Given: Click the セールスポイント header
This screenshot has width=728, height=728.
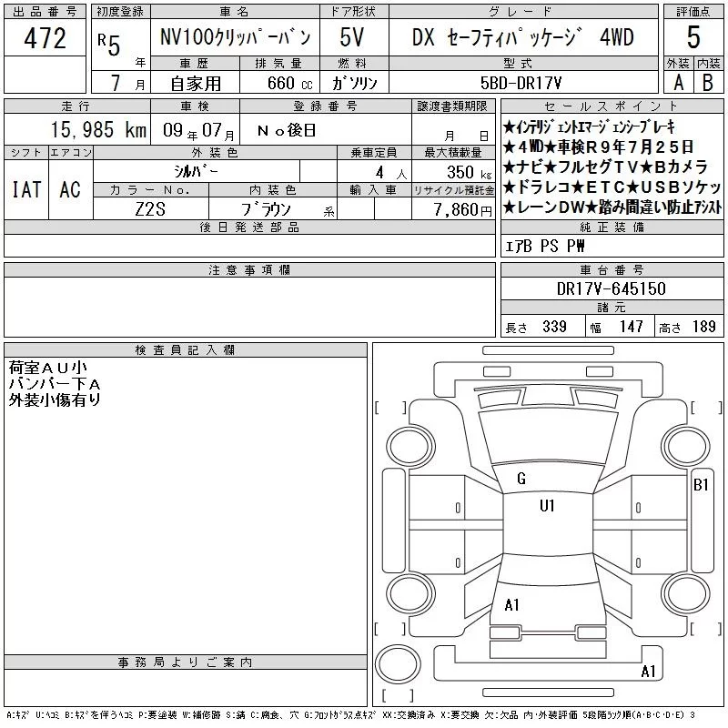Looking at the screenshot, I should [x=612, y=106].
